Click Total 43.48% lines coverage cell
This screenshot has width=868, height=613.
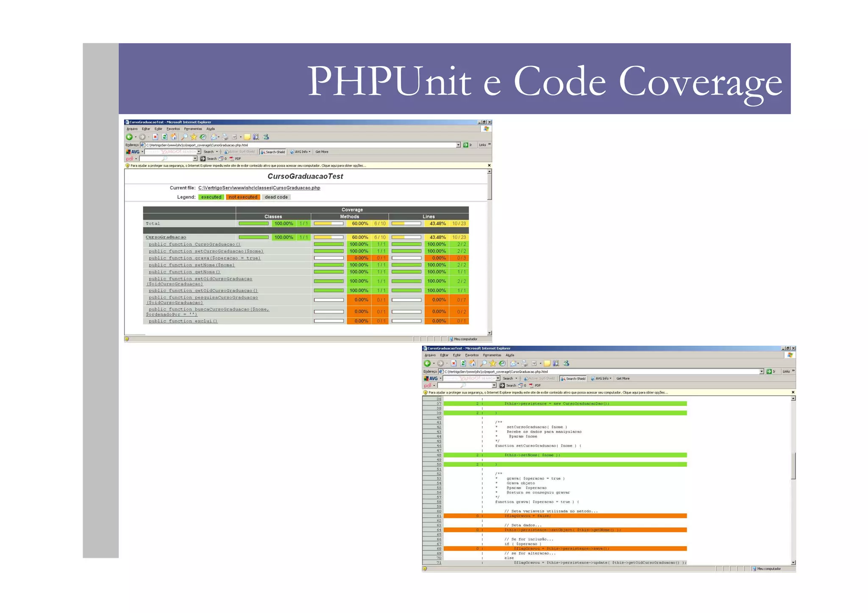click(x=437, y=223)
